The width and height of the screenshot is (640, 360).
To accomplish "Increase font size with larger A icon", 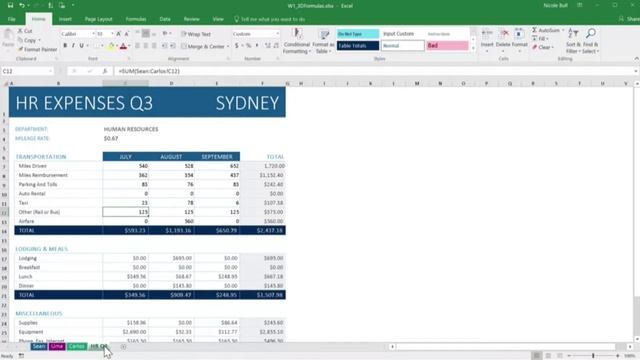I will 118,34.
